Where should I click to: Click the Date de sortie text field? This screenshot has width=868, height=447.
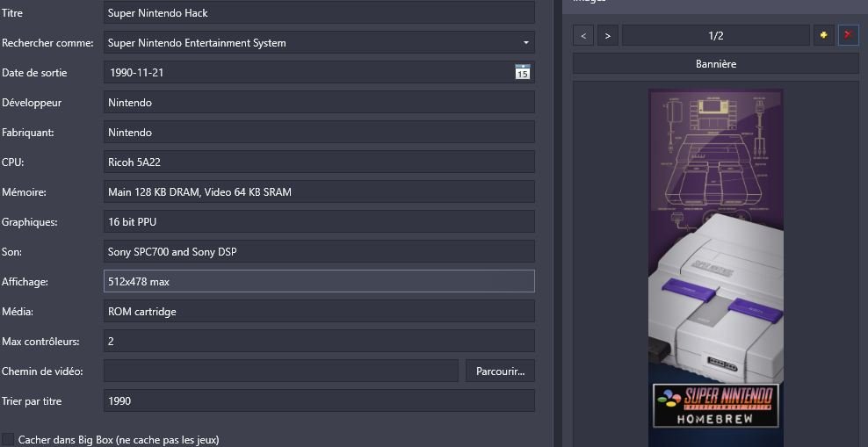pyautogui.click(x=307, y=73)
